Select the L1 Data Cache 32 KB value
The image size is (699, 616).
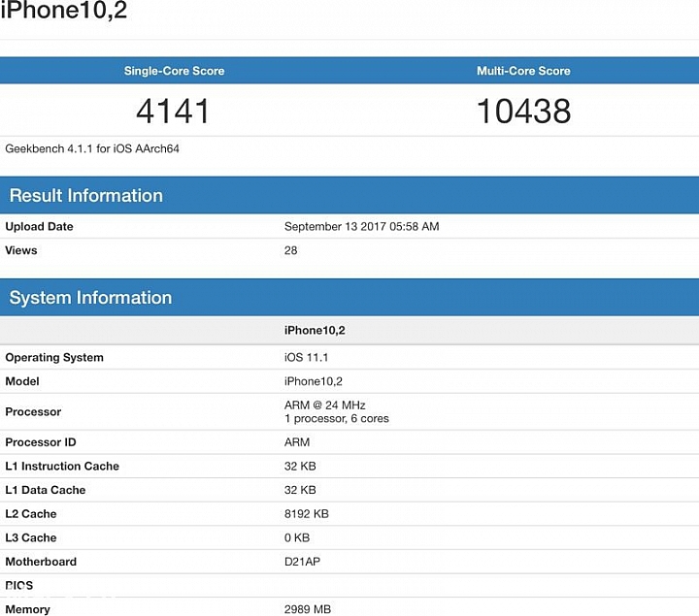(300, 490)
